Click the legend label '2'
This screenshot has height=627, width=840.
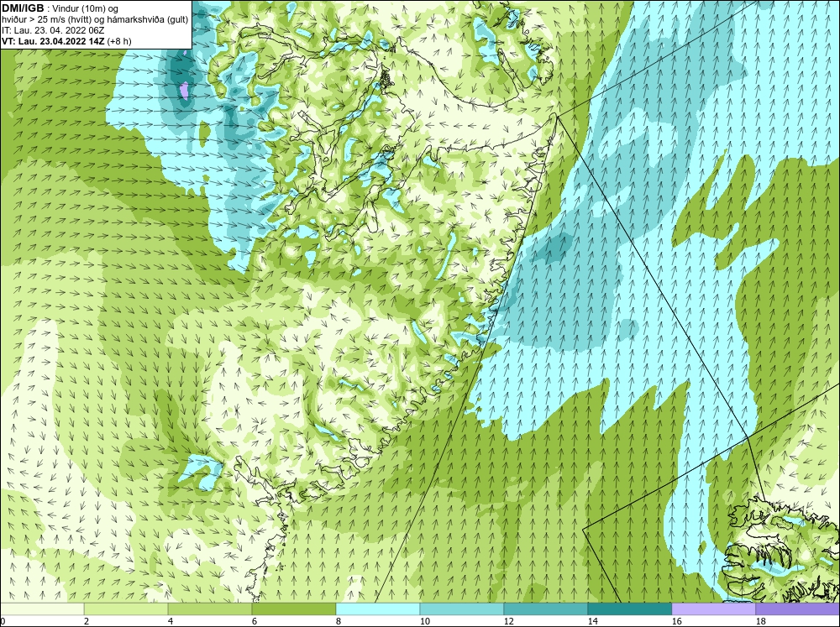[87, 621]
